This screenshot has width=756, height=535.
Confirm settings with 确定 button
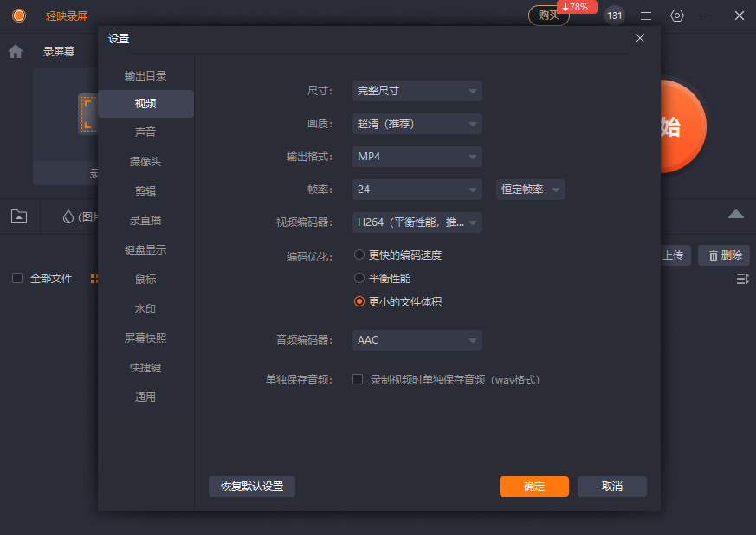(x=534, y=487)
